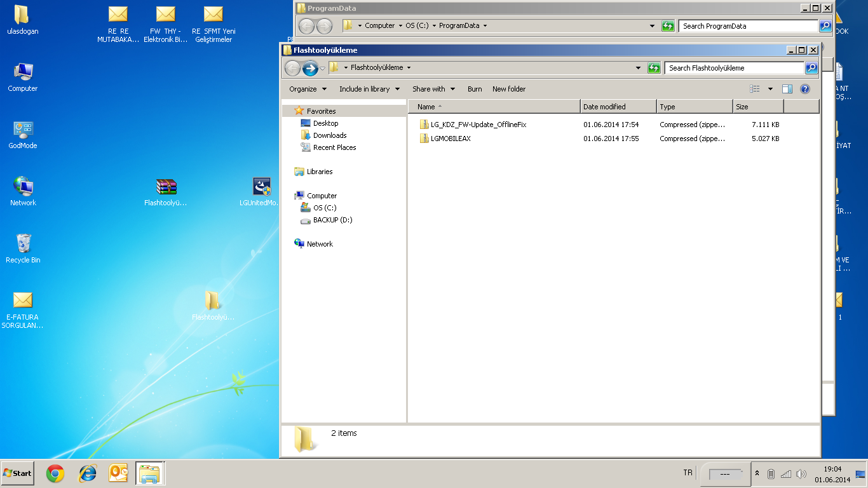Select the LGUnitedMo installer icon on the desktop
This screenshot has width=868, height=488.
tap(260, 192)
